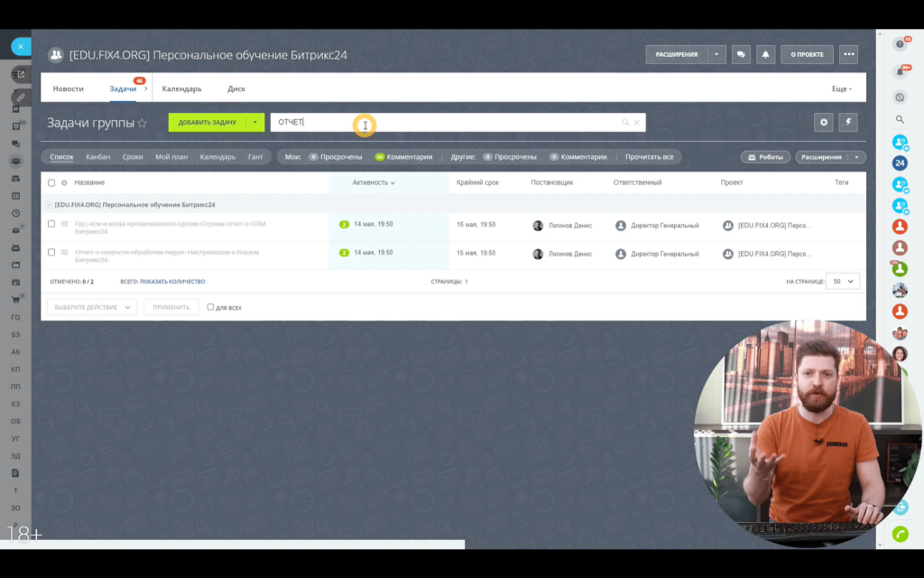Screen dimensions: 924x578
Task: Open the workgroups people icon in left sidebar
Action: pyautogui.click(x=16, y=161)
